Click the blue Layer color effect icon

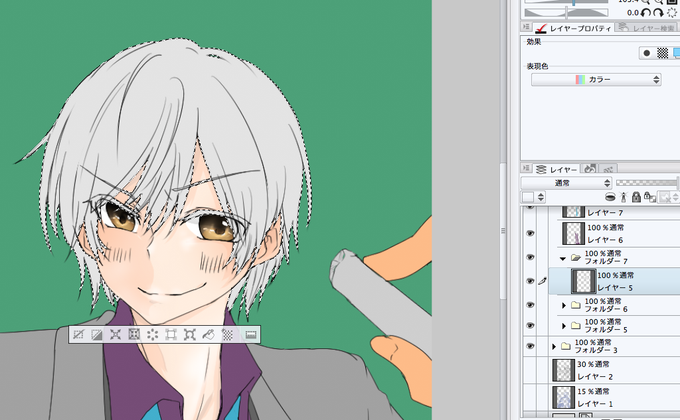(x=676, y=53)
